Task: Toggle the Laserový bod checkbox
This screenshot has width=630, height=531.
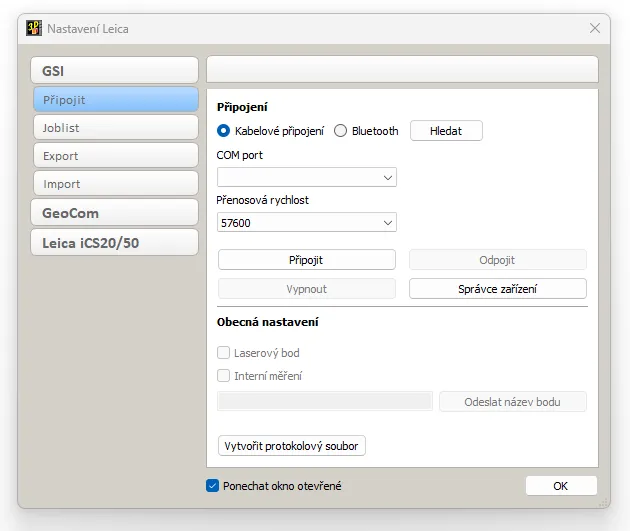Action: click(223, 353)
